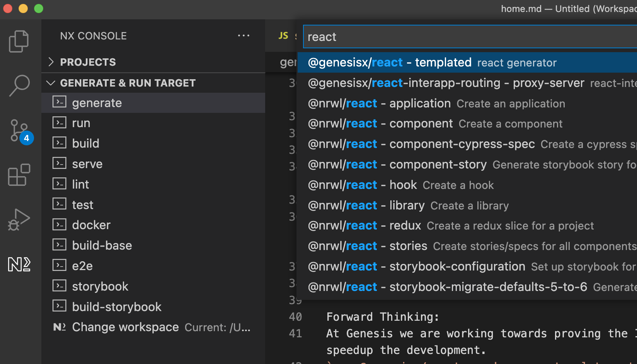Viewport: 637px width, 364px height.
Task: Select the run target
Action: click(x=153, y=123)
